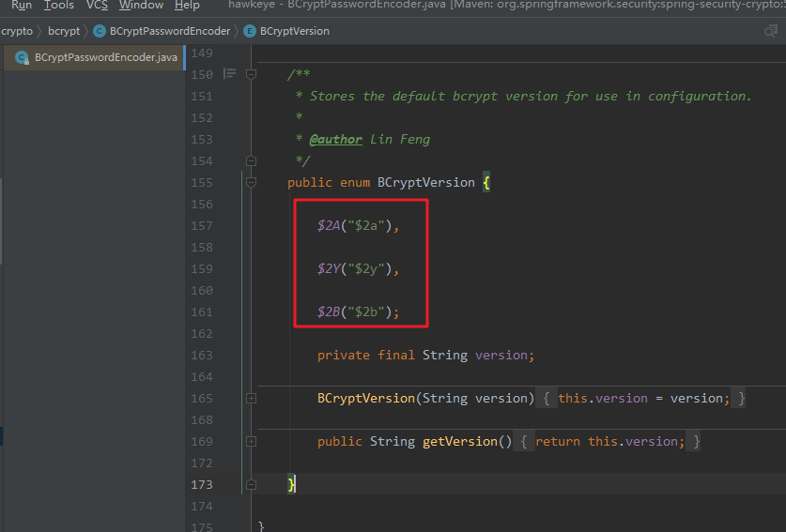Open the Window menu

coord(142,6)
